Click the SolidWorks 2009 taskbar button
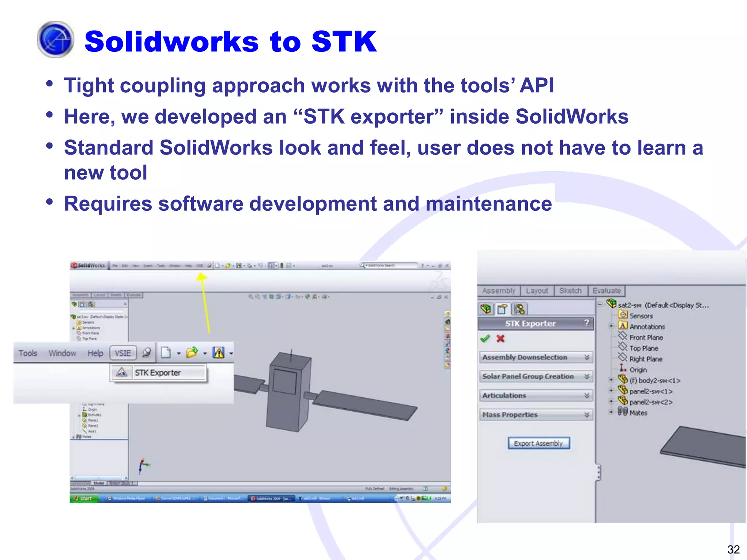The width and height of the screenshot is (747, 560). coord(271,498)
